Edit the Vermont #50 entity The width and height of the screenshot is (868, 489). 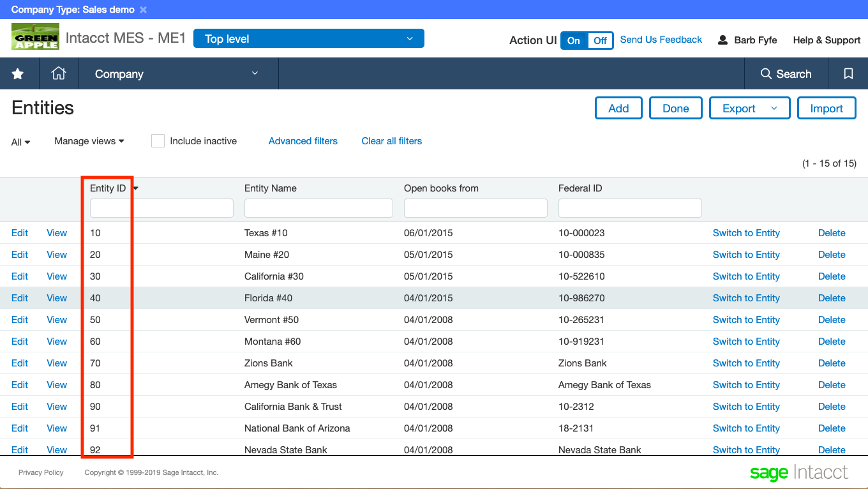(20, 320)
